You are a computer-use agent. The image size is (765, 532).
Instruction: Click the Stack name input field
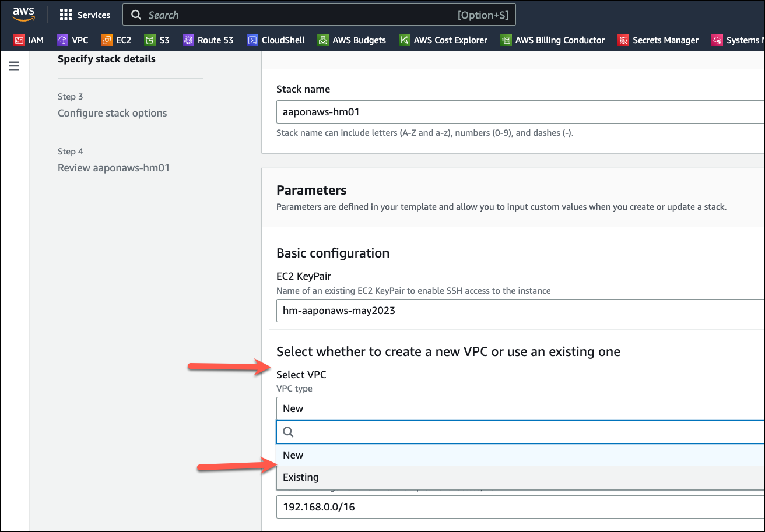tap(520, 111)
